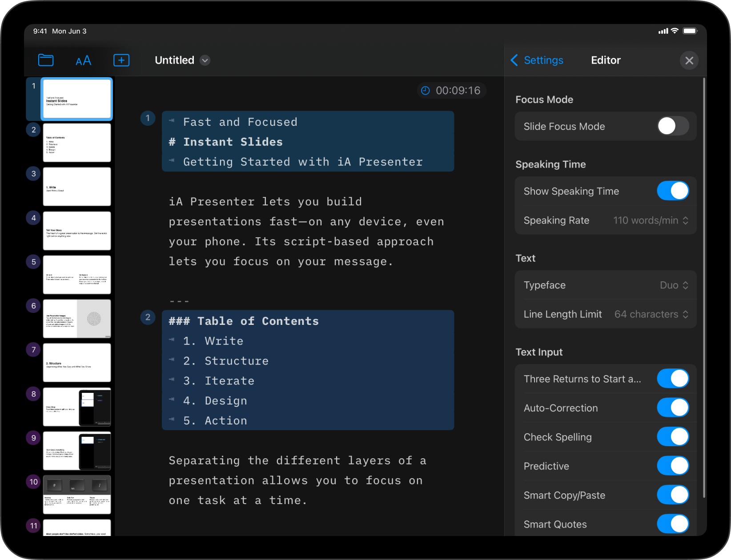Click the Wi-Fi status icon

click(x=675, y=31)
